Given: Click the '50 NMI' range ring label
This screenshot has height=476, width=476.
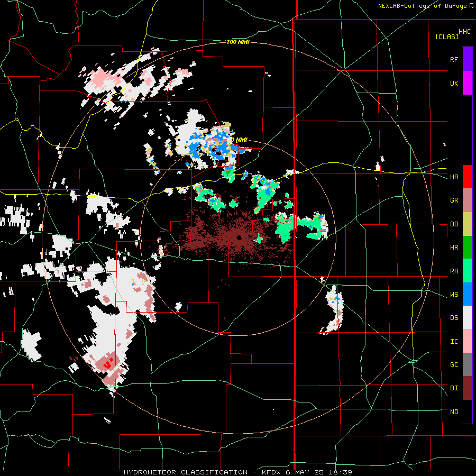Looking at the screenshot, I should coord(237,140).
